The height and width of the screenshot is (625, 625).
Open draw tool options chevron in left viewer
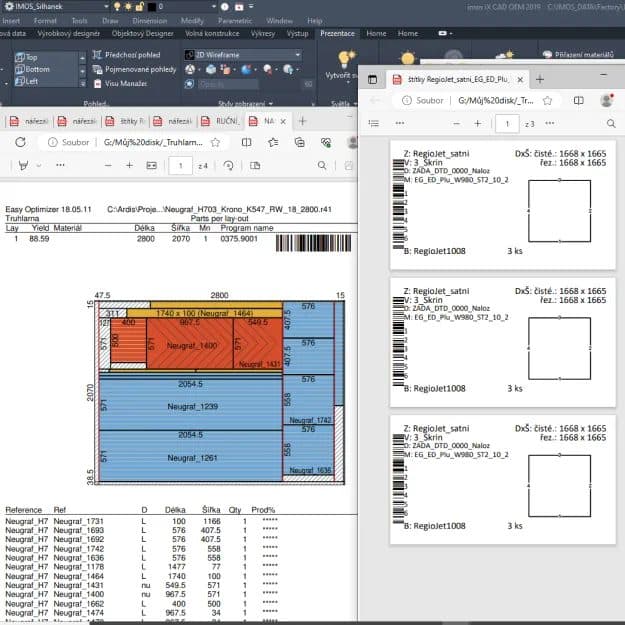tap(39, 165)
